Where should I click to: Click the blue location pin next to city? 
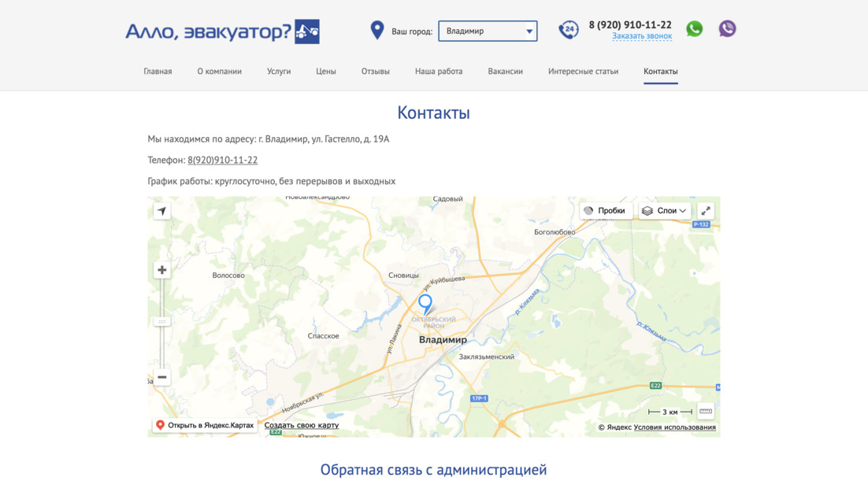(377, 30)
